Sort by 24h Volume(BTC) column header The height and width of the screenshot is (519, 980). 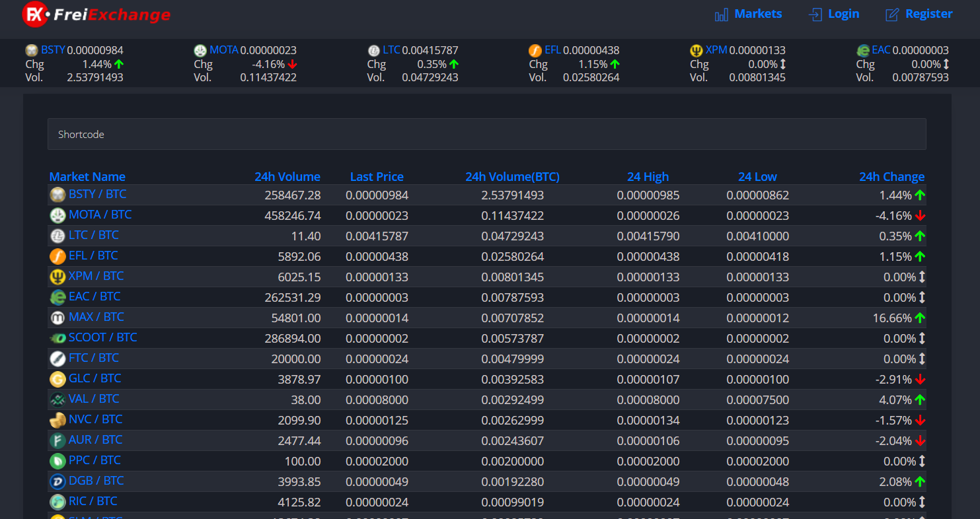[x=512, y=176]
